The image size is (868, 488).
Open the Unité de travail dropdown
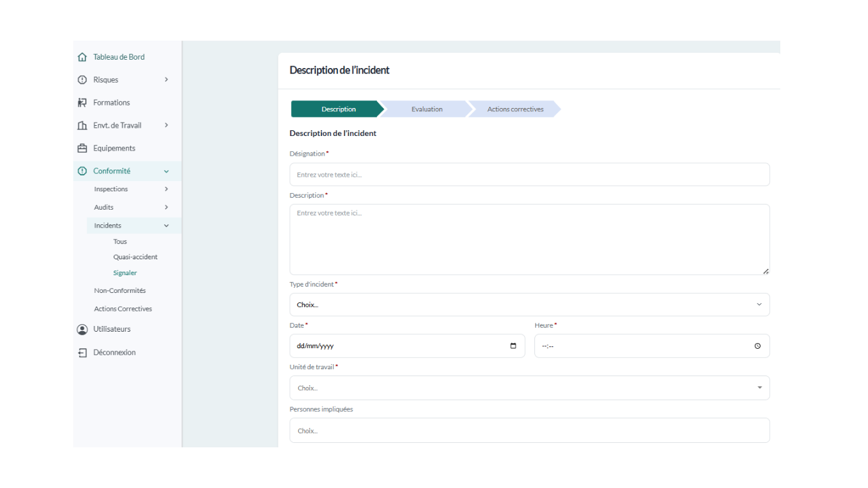click(x=529, y=388)
